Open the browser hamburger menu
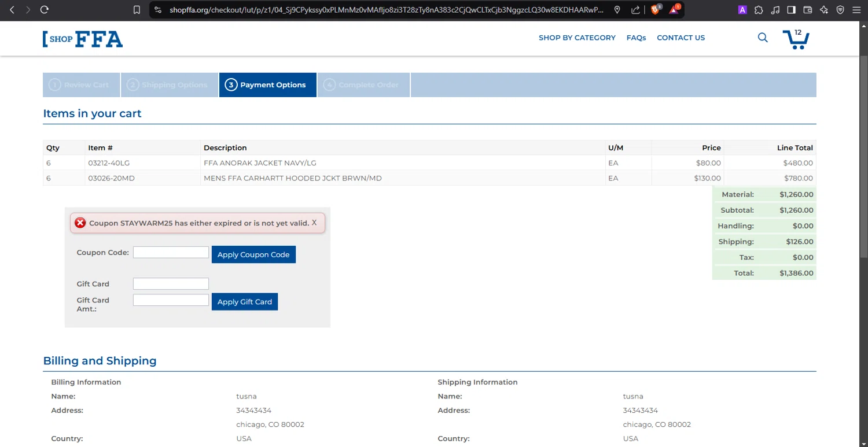Screen dimensions: 868x447 (856, 10)
